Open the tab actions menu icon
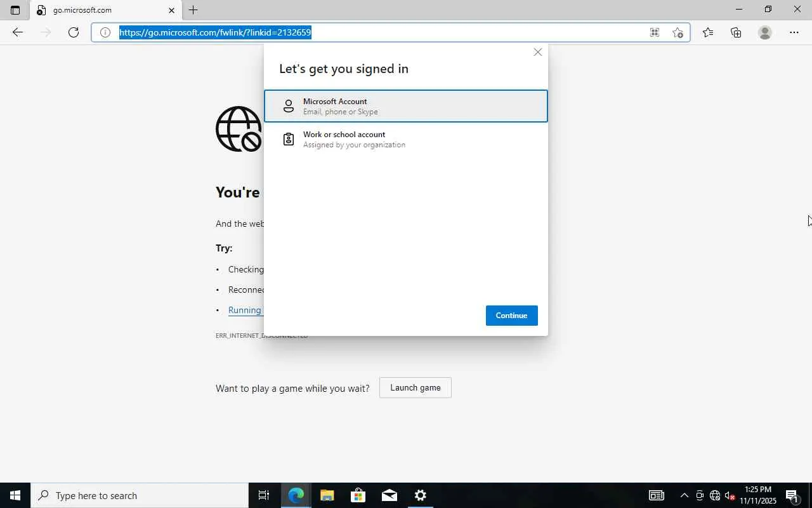This screenshot has width=812, height=508. coord(15,10)
